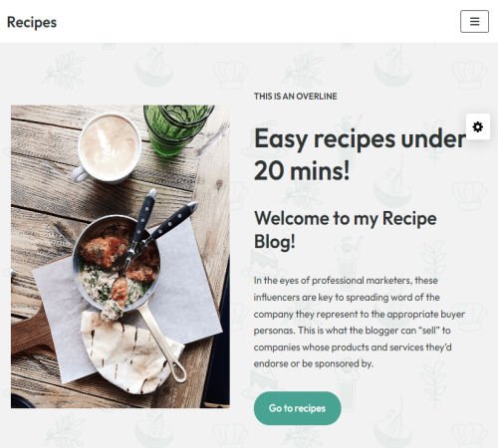The width and height of the screenshot is (498, 448).
Task: Click the faint leaf pattern icon below Recipes title
Action: click(64, 72)
